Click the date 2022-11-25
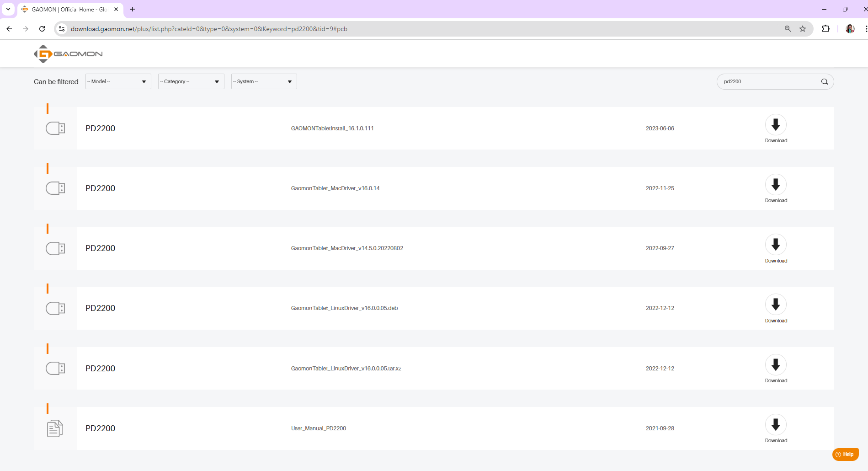The width and height of the screenshot is (868, 471). [660, 188]
